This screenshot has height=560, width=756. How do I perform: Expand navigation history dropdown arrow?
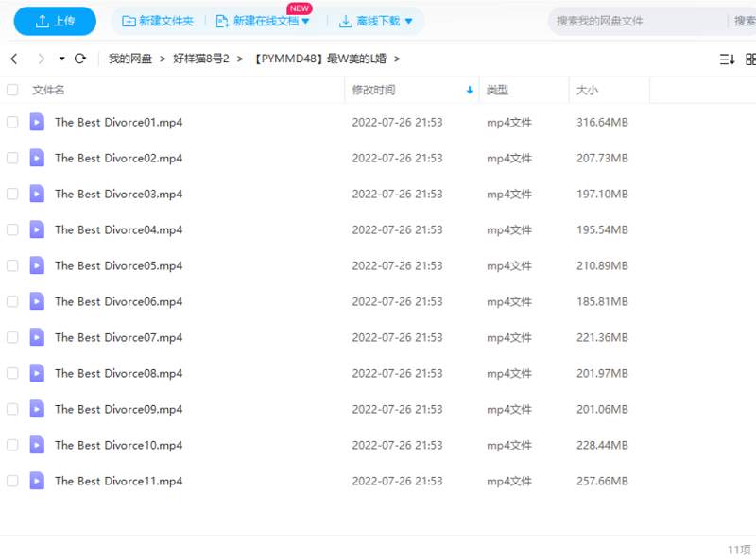62,59
